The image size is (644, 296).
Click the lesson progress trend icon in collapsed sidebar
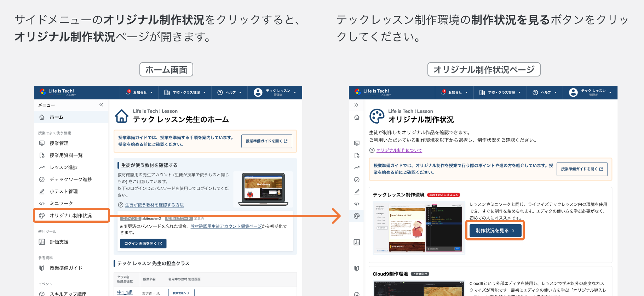[x=357, y=167]
